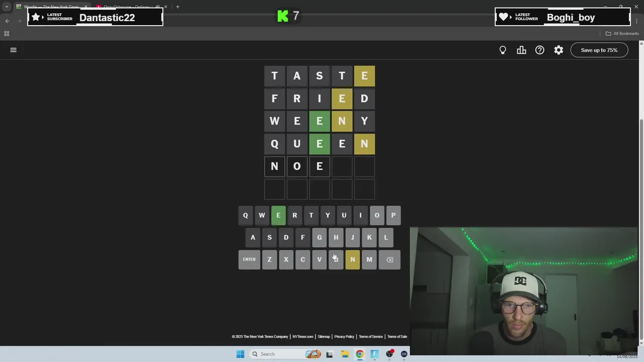Open OBS Studio from the taskbar

[389, 354]
